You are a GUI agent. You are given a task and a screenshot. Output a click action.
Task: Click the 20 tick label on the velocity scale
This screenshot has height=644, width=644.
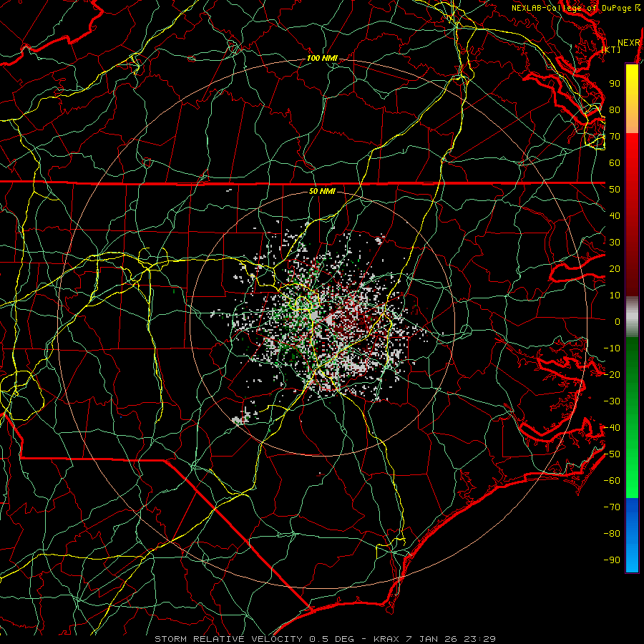(615, 269)
